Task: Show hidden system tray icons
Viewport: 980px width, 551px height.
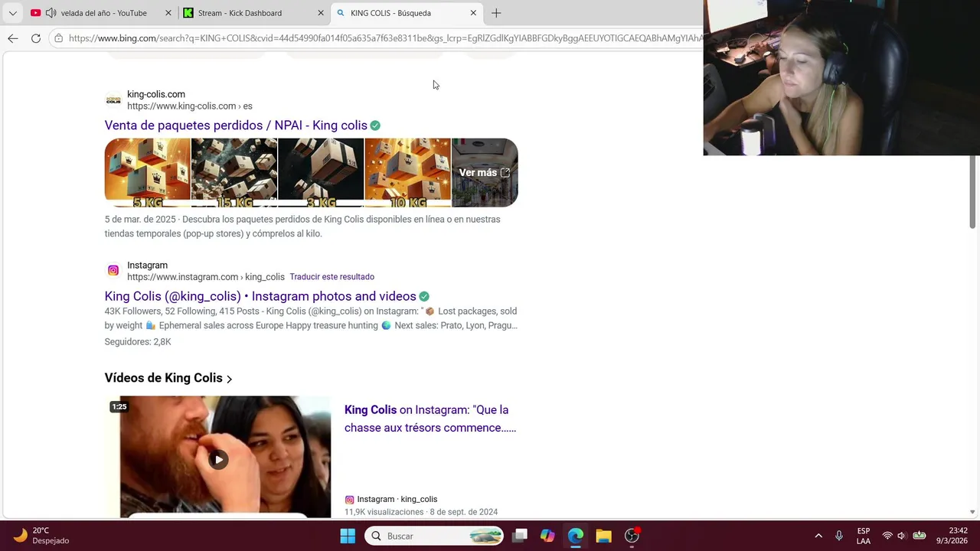Action: pos(818,536)
